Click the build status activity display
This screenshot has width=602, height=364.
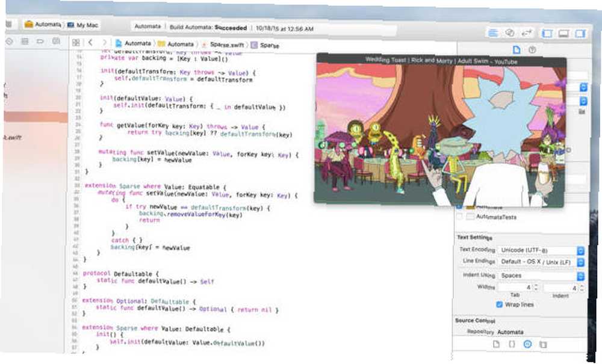pyautogui.click(x=263, y=28)
